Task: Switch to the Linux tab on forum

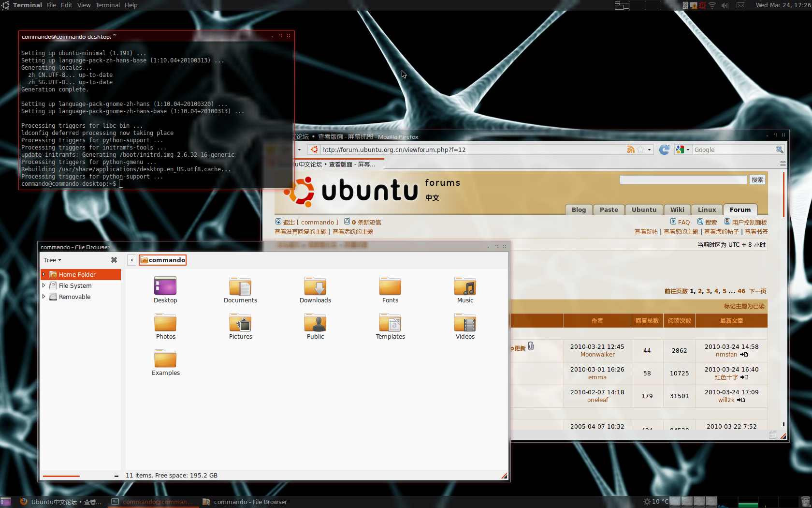Action: (707, 209)
